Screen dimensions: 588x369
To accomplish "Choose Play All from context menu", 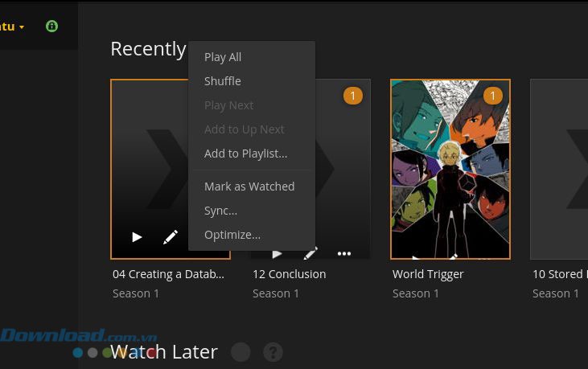I will (x=223, y=57).
